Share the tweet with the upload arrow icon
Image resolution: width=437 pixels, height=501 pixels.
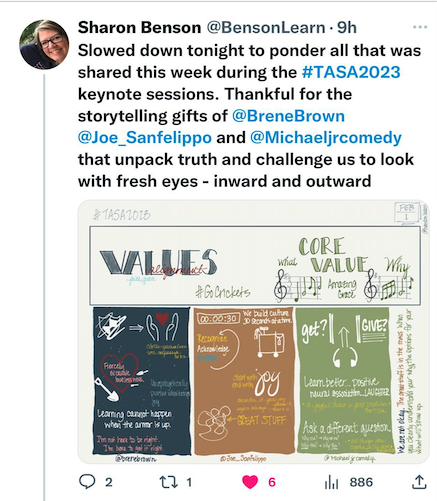(419, 482)
